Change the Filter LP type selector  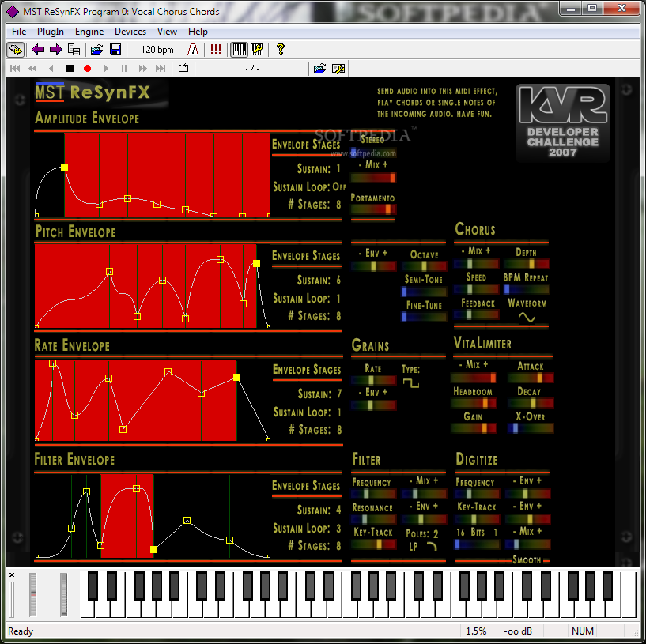422,546
